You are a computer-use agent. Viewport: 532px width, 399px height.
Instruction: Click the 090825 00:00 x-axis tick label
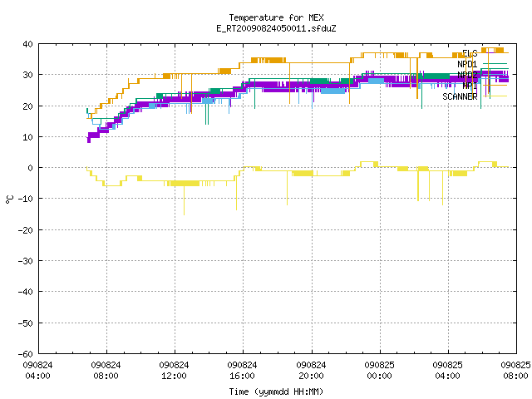[379, 370]
